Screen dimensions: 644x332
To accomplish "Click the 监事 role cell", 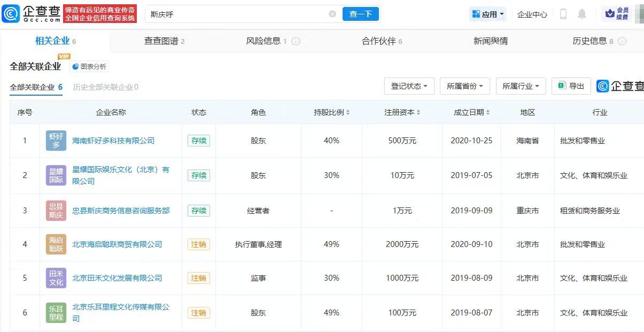I will [x=258, y=278].
